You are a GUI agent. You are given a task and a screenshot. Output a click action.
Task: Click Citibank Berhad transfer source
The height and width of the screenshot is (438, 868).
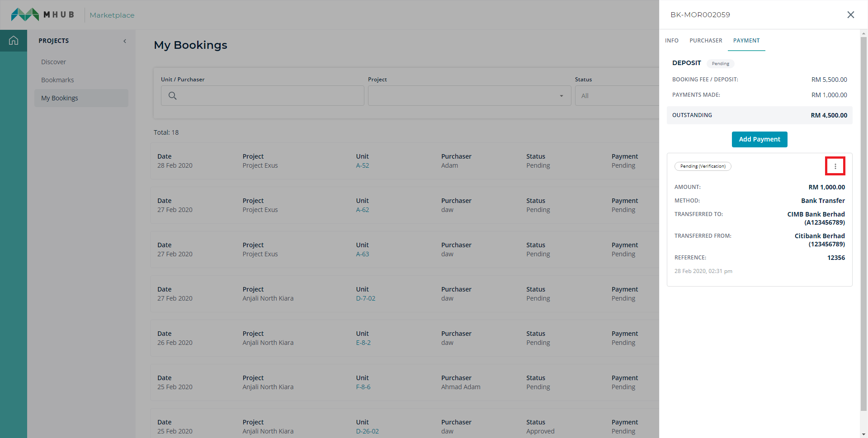[x=820, y=240]
